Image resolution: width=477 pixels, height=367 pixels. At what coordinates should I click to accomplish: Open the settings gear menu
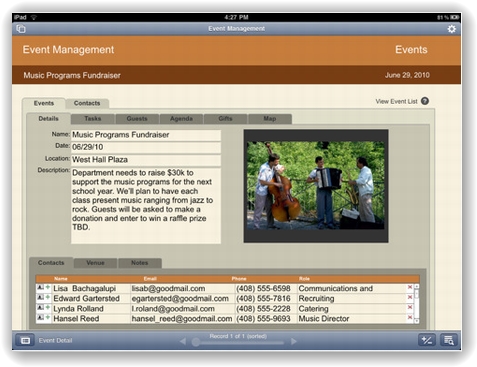click(x=451, y=29)
